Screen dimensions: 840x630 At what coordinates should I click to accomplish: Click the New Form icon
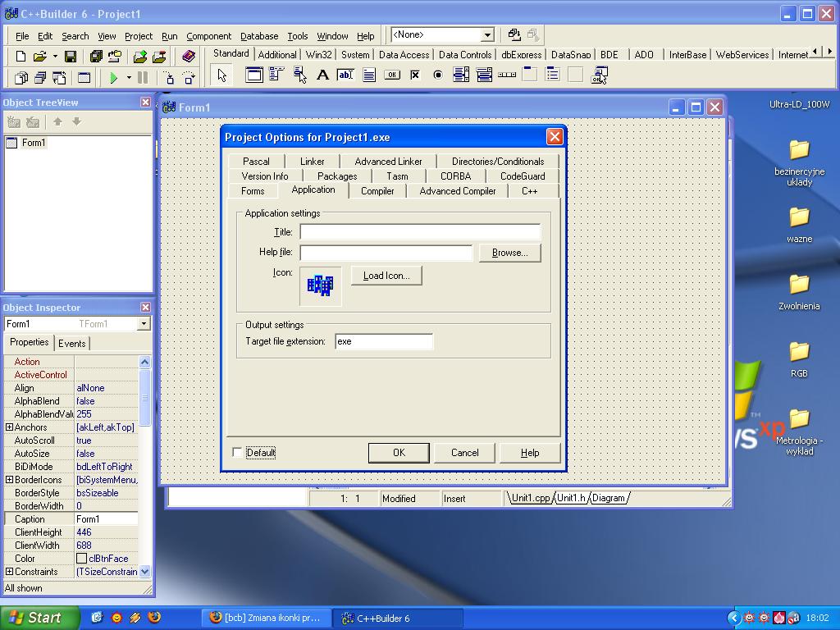84,78
